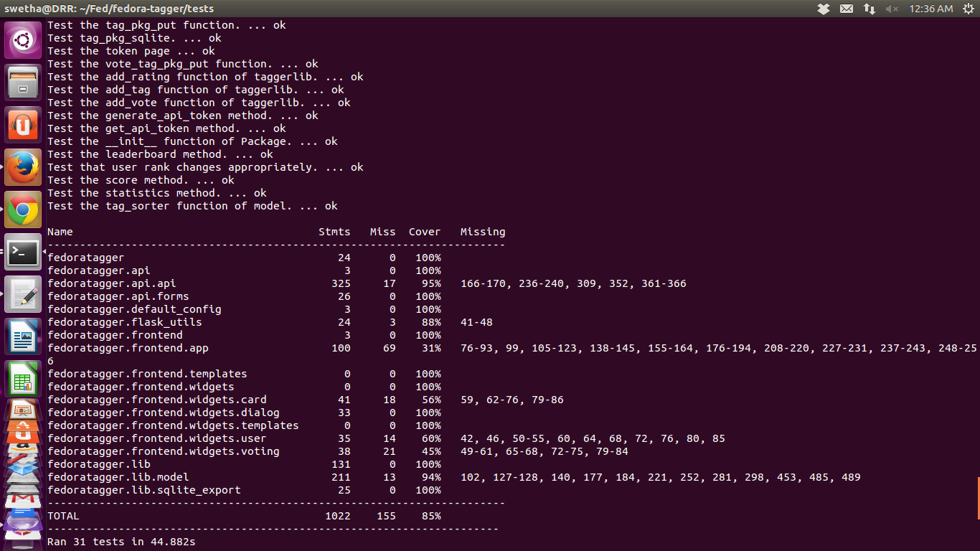Click the muted sound volume indicator
Screen dimensions: 980x551
pyautogui.click(x=892, y=9)
